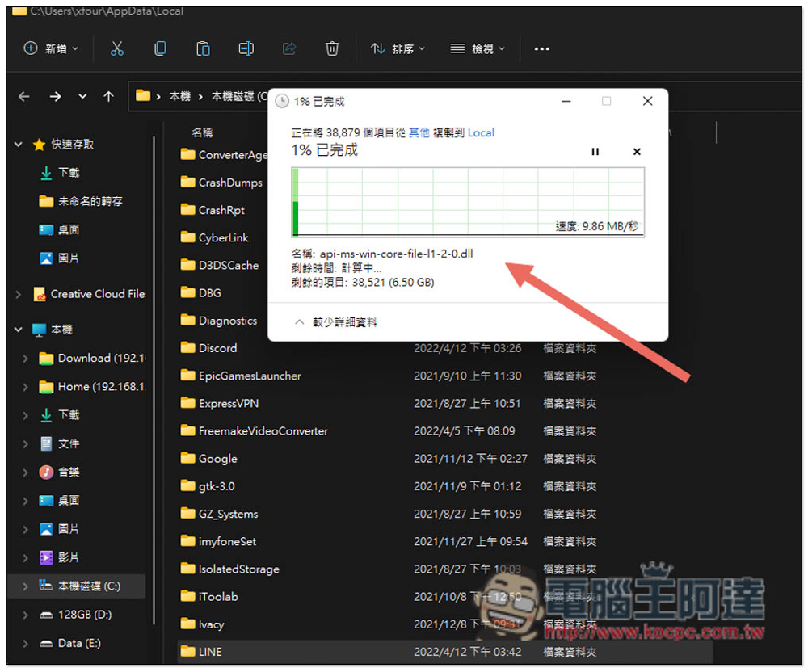The width and height of the screenshot is (808, 672).
Task: Select the D3DSCache folder
Action: 220,266
